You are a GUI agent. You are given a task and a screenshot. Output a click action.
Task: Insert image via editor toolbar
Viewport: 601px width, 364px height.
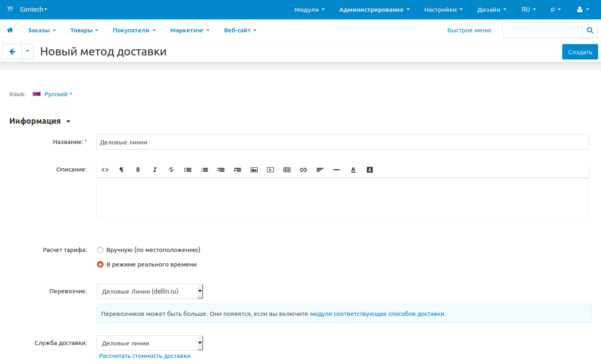(x=254, y=170)
